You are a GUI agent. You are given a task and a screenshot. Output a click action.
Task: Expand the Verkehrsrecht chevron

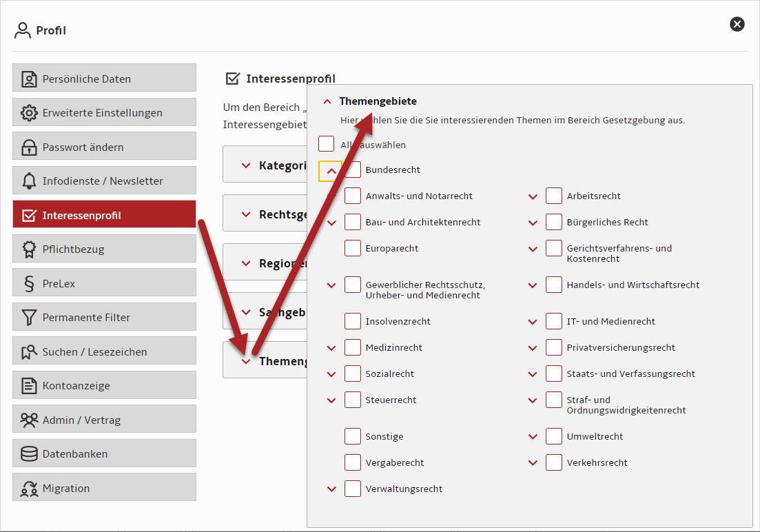[533, 463]
